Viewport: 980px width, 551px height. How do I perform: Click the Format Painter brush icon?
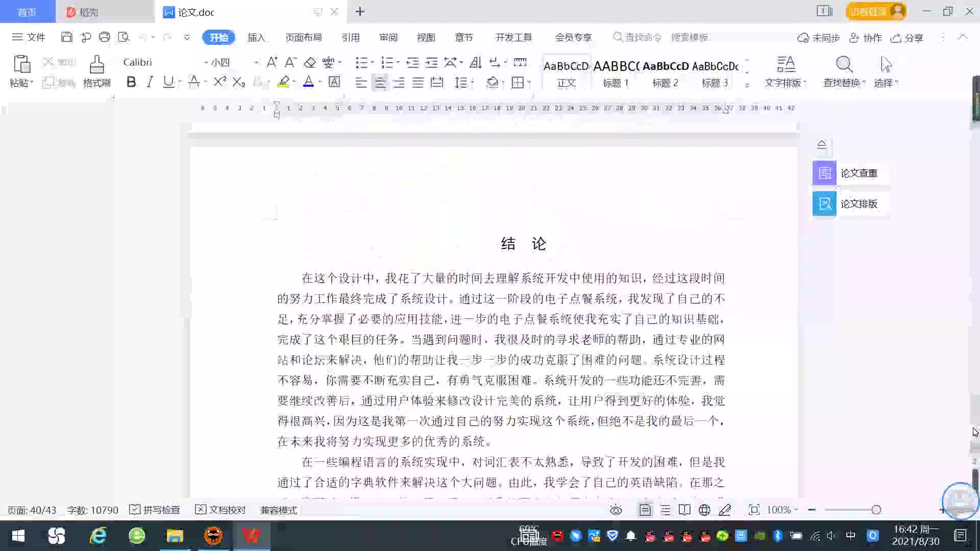coord(96,65)
